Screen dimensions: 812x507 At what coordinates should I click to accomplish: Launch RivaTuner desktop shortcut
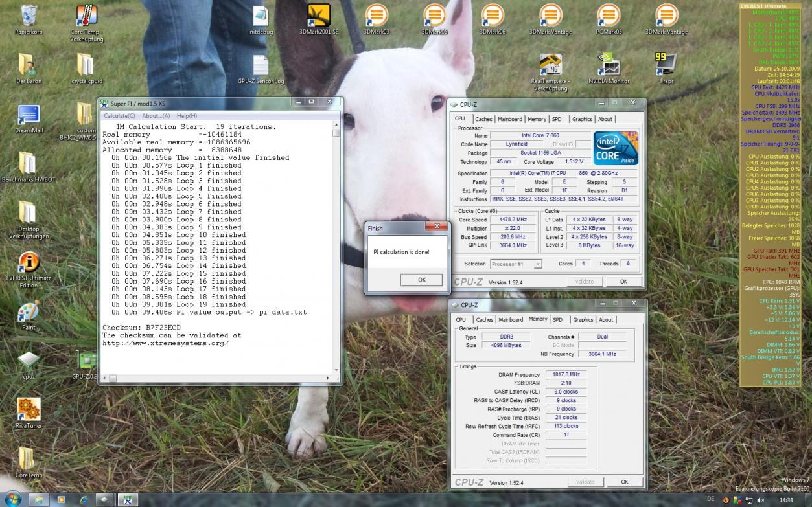[x=28, y=410]
